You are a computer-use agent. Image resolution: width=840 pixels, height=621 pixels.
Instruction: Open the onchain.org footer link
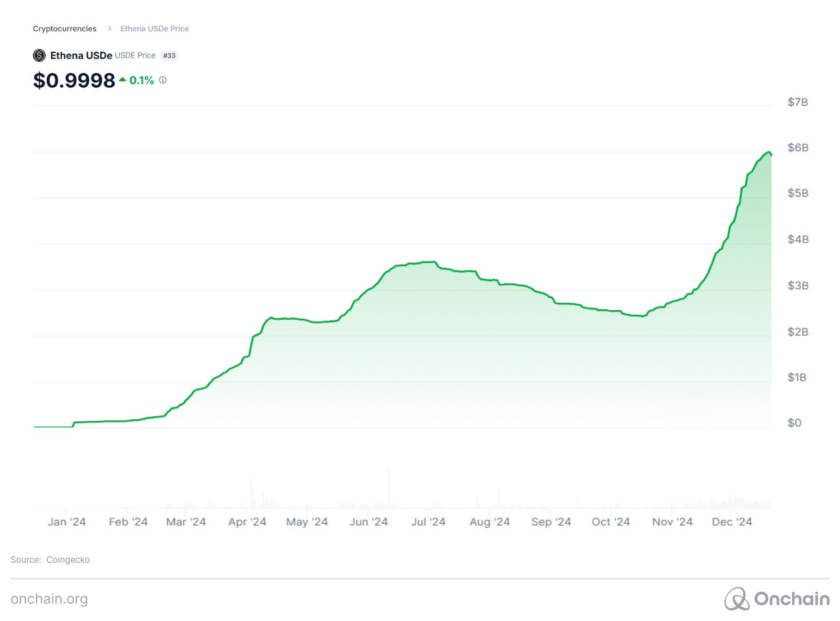pyautogui.click(x=49, y=599)
